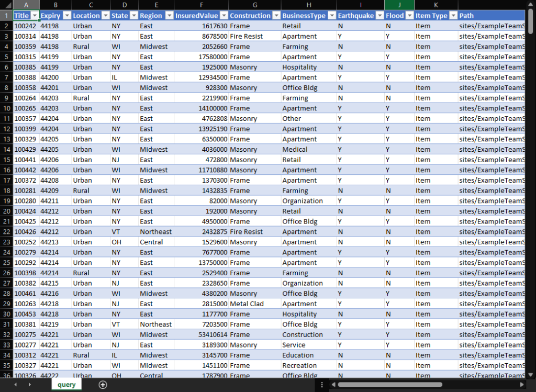Click the OH state cell in row 23
Screen dimensions: 536x392
coord(125,242)
